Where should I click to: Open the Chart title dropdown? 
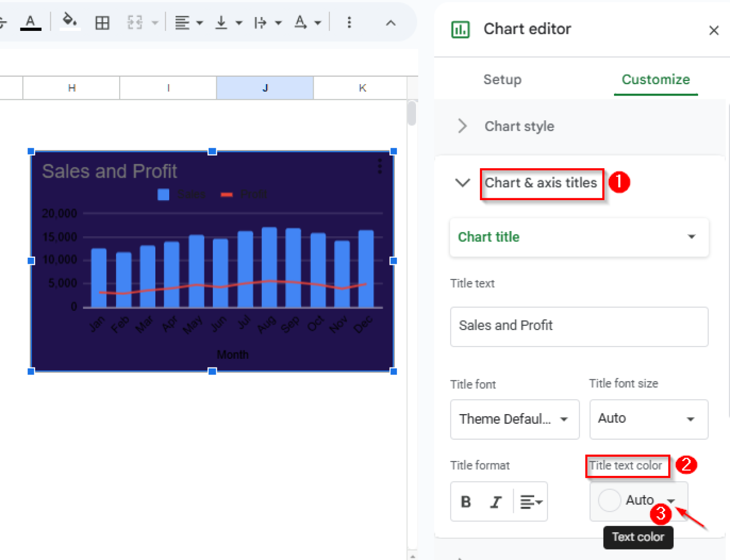[x=579, y=237]
